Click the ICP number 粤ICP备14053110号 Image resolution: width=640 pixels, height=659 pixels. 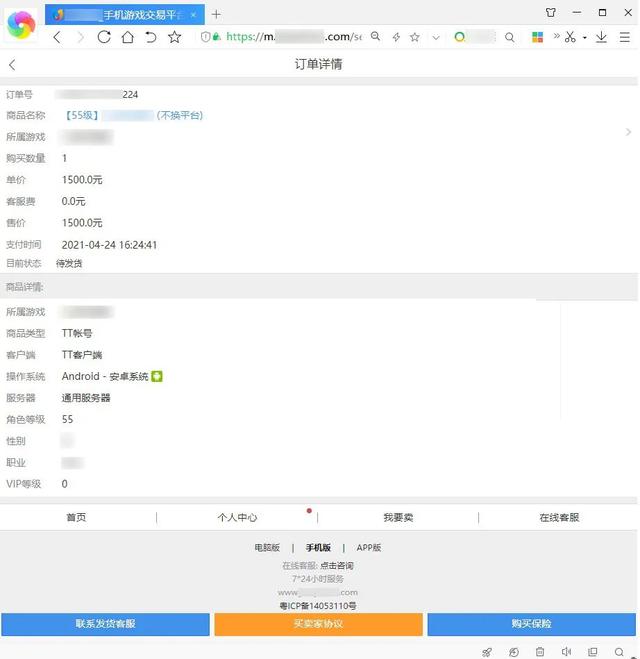pos(318,606)
